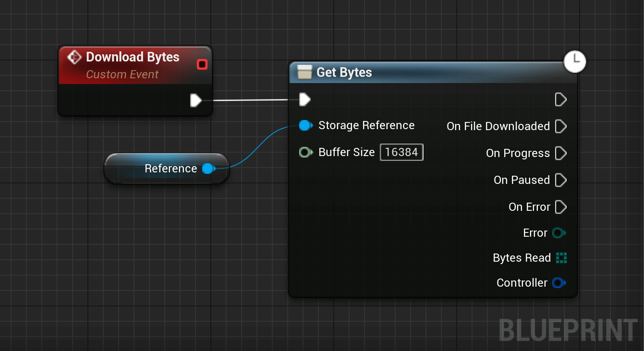Click the On Progress execution pin
This screenshot has width=644, height=351.
click(560, 153)
